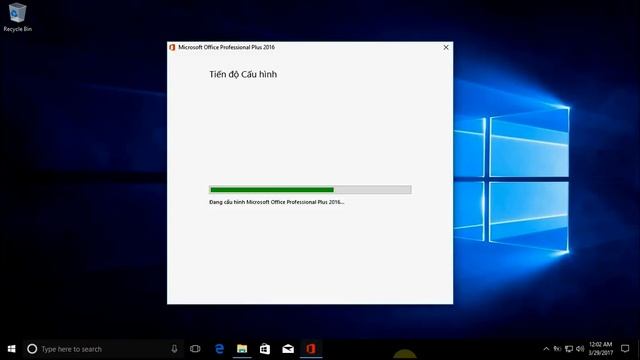Launch Microsoft Edge from the taskbar
640x360 pixels.
[219, 349]
